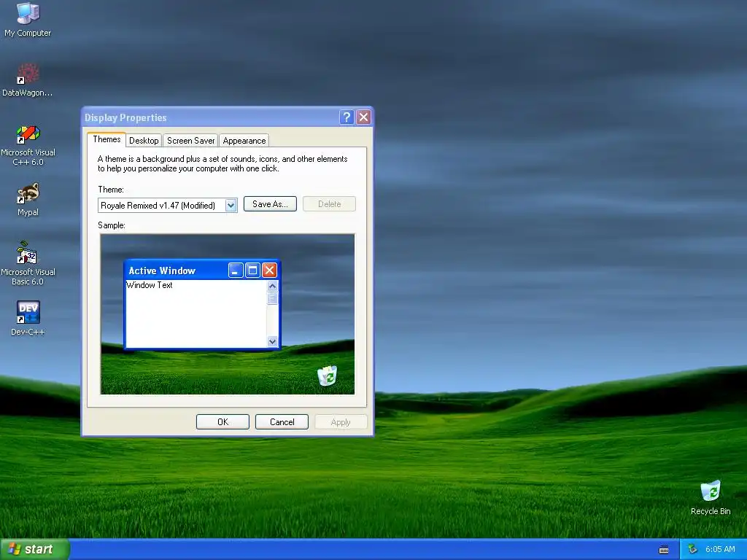The height and width of the screenshot is (560, 747).
Task: Open the My Computer desktop icon
Action: 28,19
